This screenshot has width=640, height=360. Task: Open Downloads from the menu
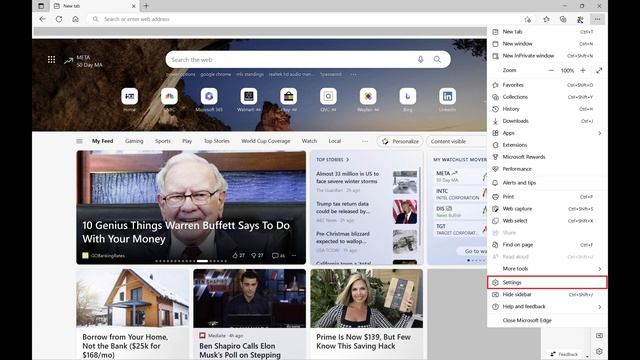(x=547, y=121)
